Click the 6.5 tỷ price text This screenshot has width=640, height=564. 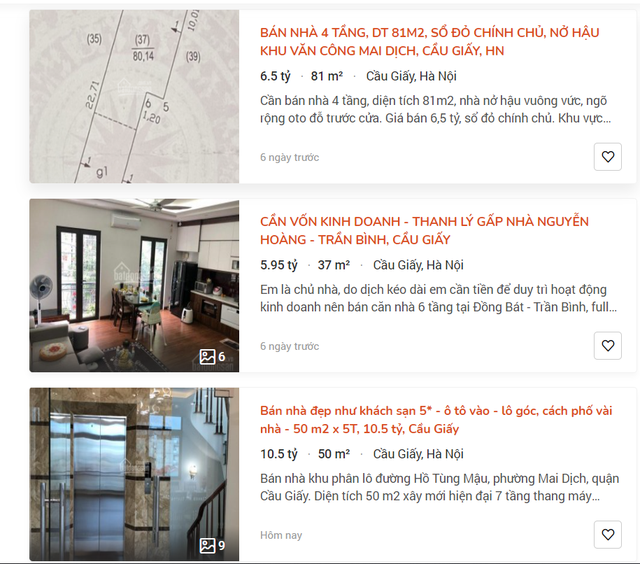click(x=276, y=76)
